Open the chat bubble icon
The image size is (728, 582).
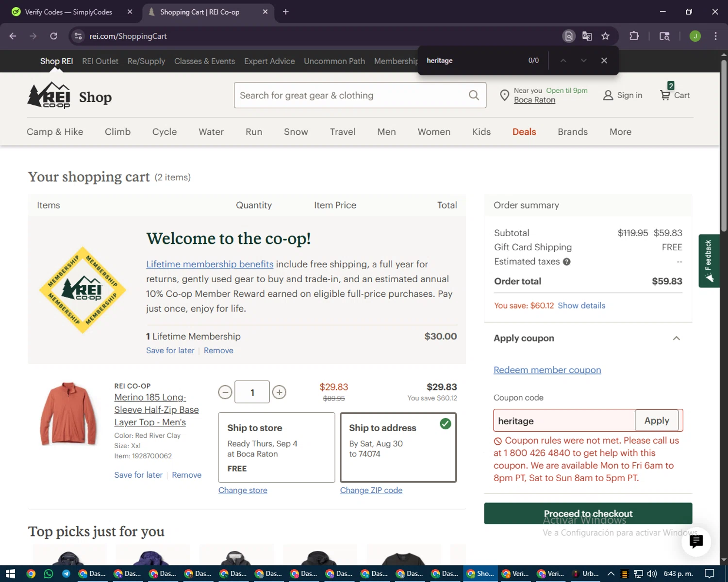[x=696, y=541]
